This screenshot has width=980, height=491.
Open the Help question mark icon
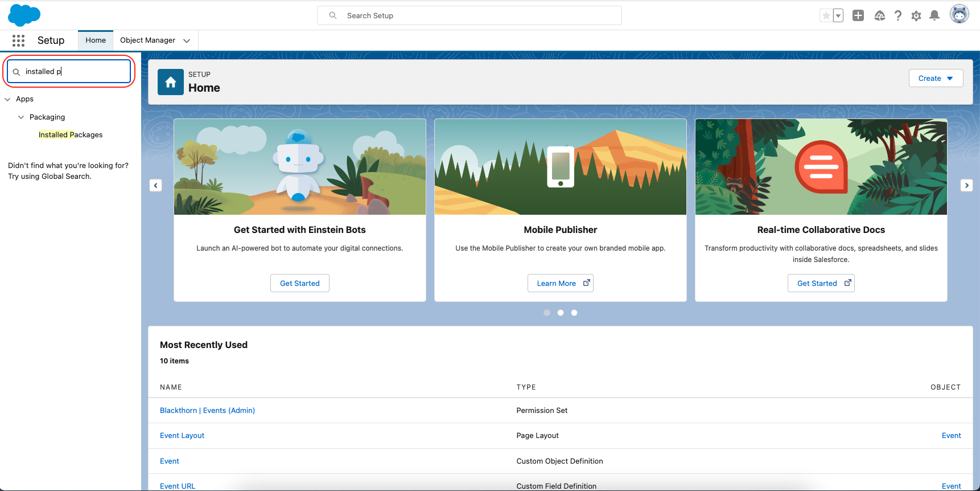click(x=898, y=16)
